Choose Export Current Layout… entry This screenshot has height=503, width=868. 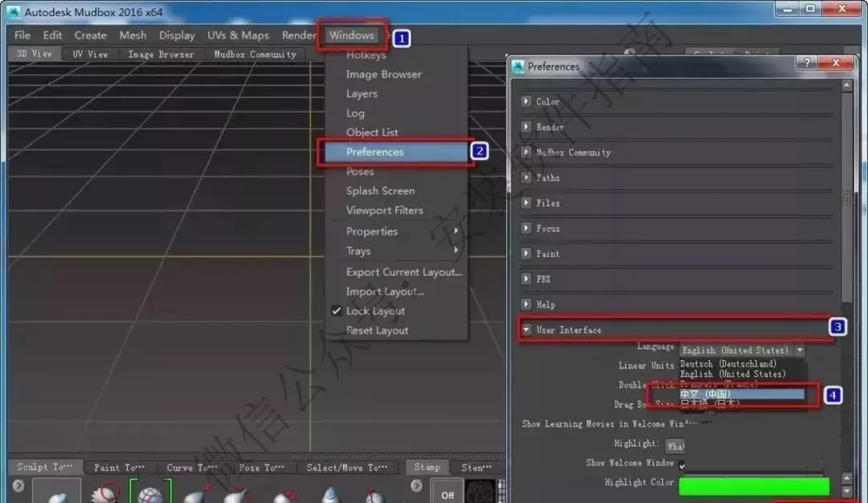pos(403,272)
